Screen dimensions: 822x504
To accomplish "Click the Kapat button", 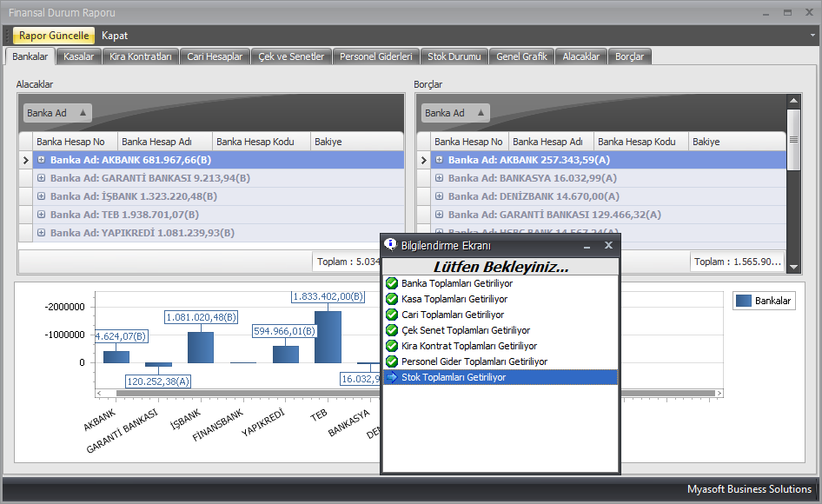I will pyautogui.click(x=115, y=36).
